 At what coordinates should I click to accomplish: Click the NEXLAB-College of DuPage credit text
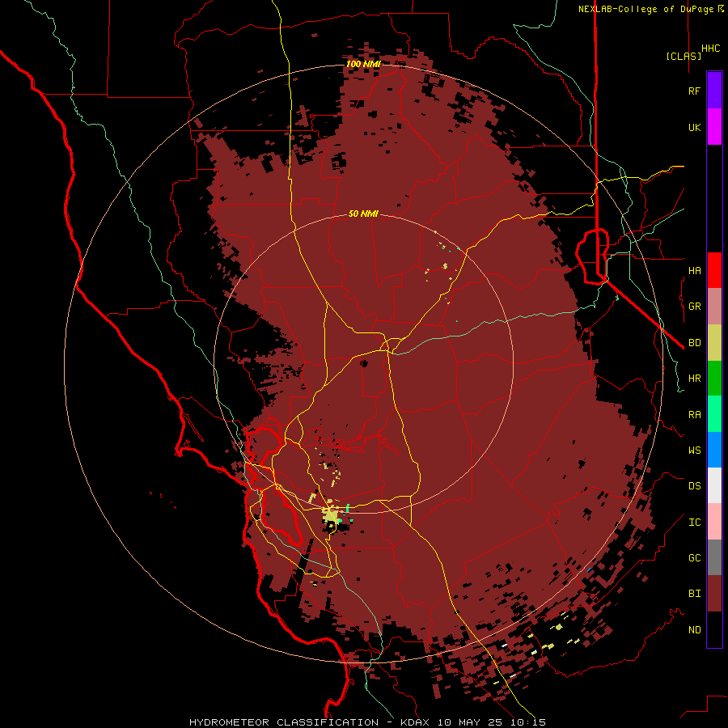click(x=651, y=9)
